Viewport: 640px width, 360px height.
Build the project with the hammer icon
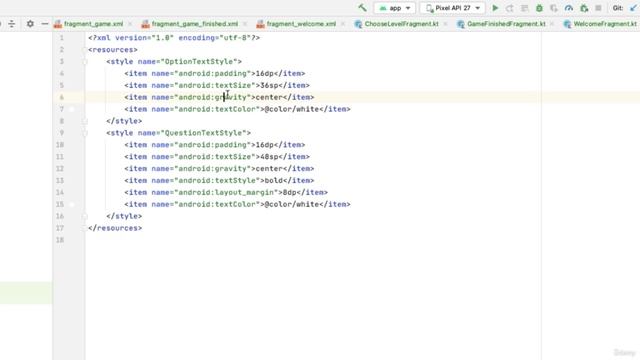[x=362, y=8]
